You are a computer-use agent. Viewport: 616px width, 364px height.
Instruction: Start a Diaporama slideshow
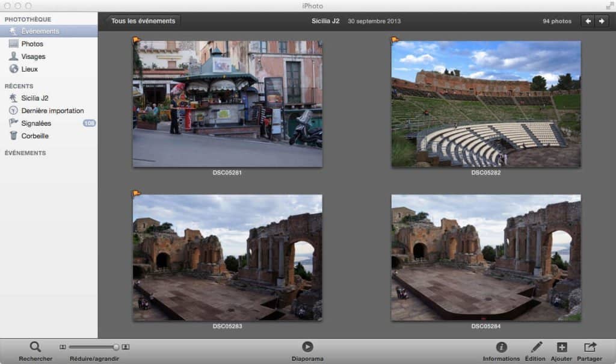[x=307, y=348]
